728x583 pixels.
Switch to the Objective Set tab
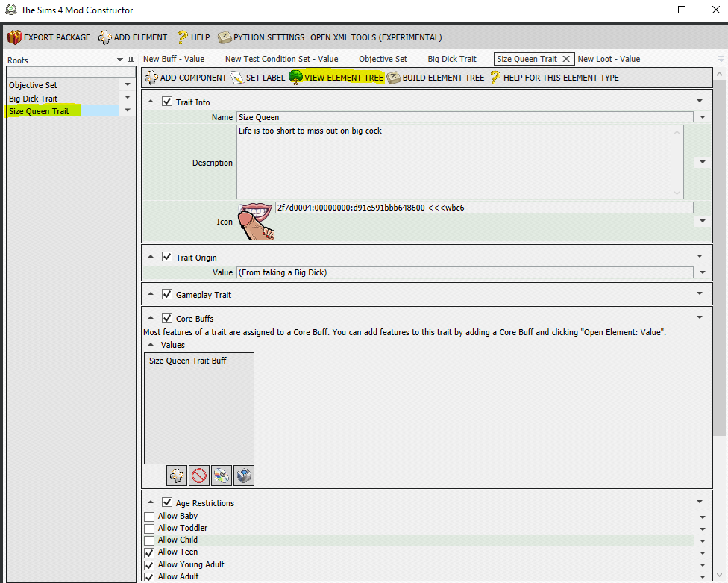click(x=383, y=59)
